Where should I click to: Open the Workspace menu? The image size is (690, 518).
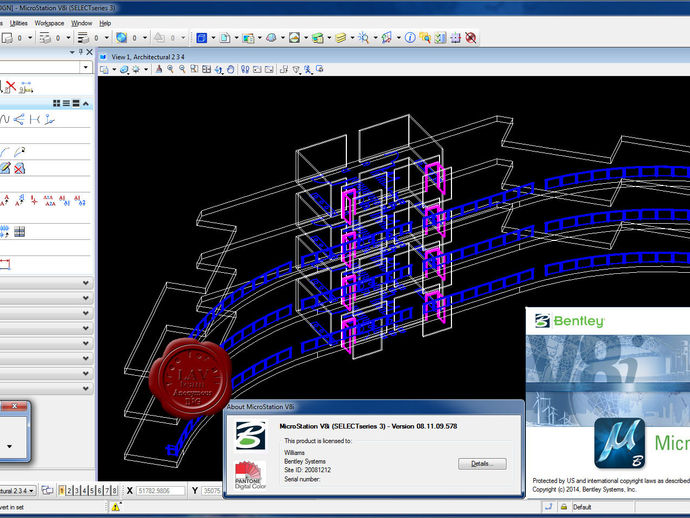click(x=49, y=23)
